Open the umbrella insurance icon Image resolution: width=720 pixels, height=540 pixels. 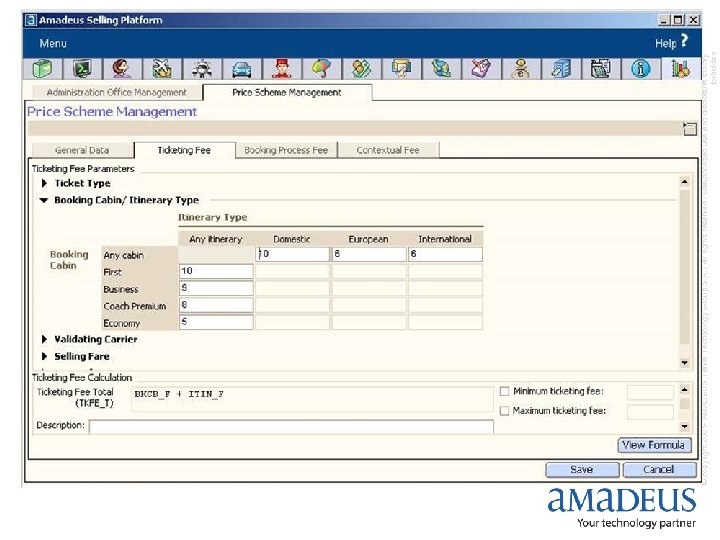coord(321,69)
